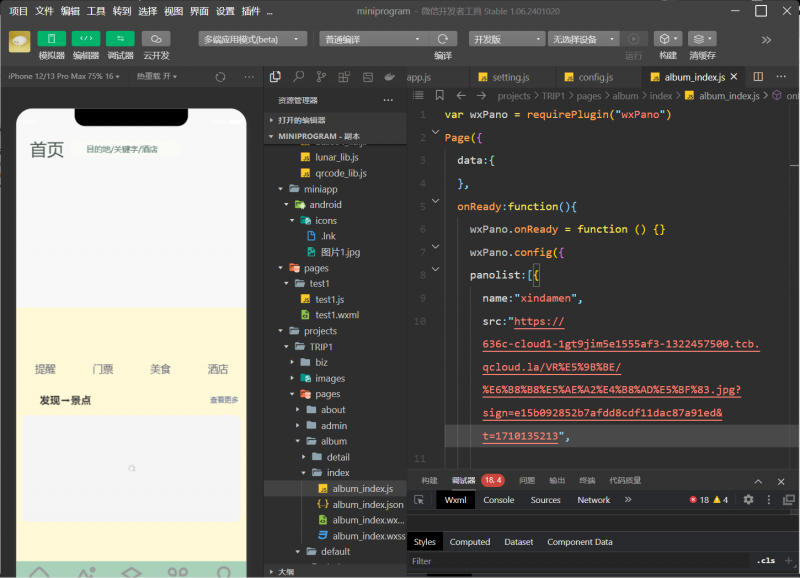Open the extensions icon in sidebar
Screen dimensions: 800x578
(344, 77)
